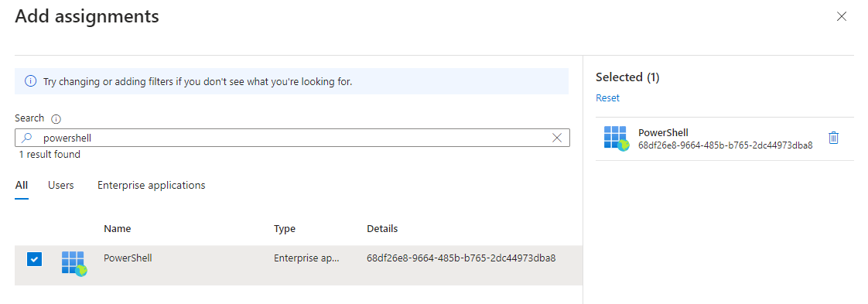Click the info icon next to Search label
The width and height of the screenshot is (868, 304).
coord(56,118)
